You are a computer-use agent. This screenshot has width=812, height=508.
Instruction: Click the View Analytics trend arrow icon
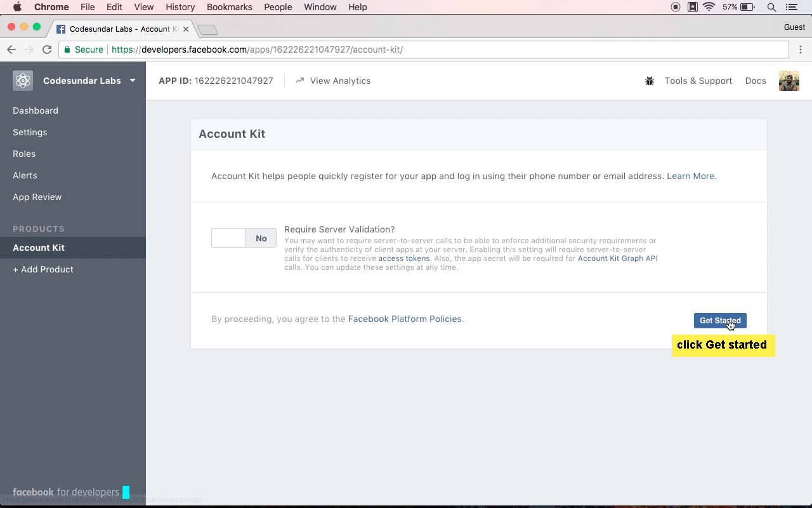(300, 81)
